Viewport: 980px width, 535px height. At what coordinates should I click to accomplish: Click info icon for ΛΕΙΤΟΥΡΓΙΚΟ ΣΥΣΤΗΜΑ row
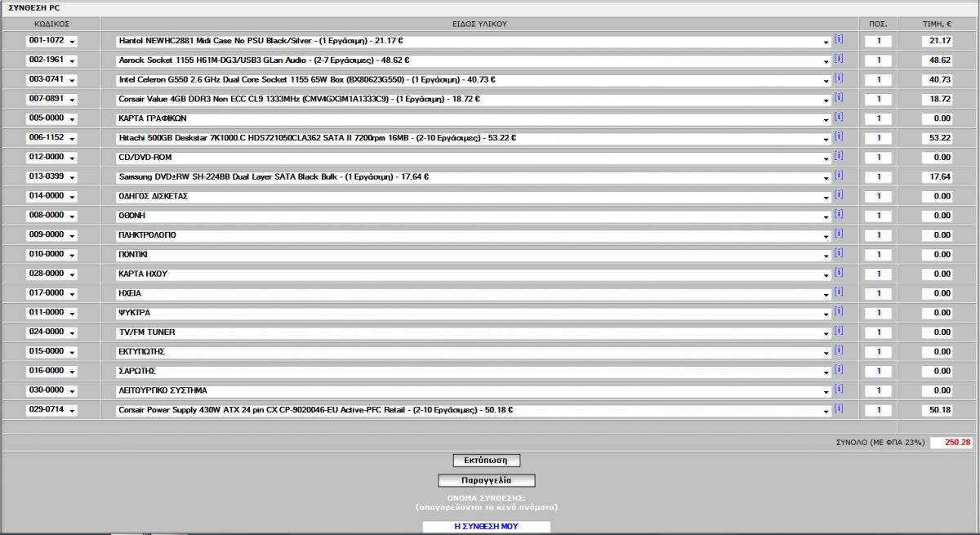tap(839, 390)
